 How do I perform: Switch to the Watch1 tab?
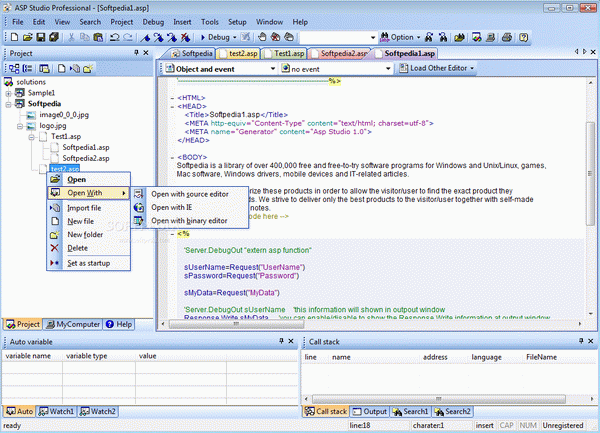point(56,412)
